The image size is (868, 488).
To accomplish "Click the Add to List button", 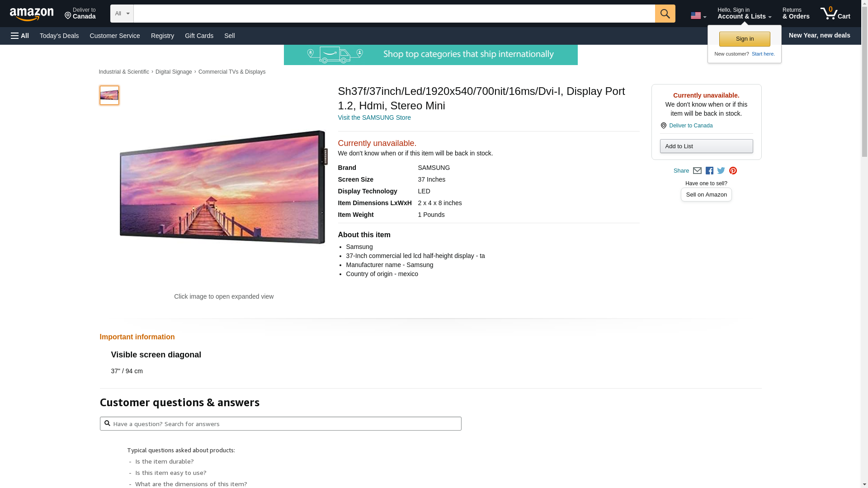I will [x=706, y=146].
